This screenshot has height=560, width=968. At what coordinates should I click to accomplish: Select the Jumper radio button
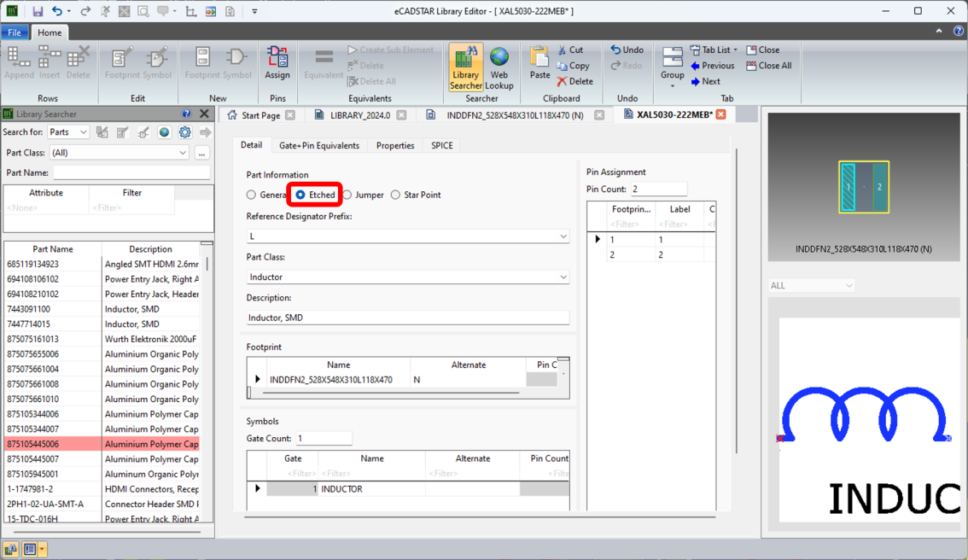click(x=347, y=195)
